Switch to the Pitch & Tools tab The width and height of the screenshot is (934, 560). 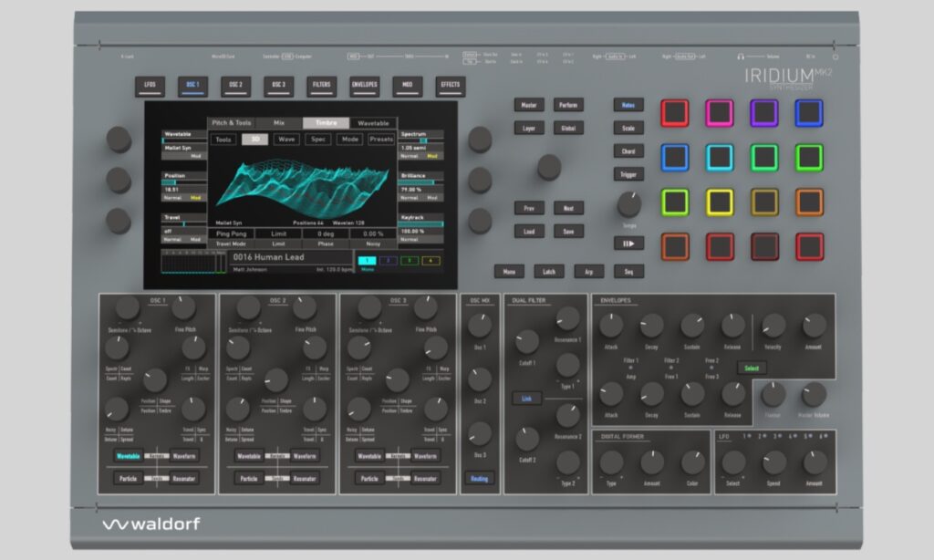232,123
